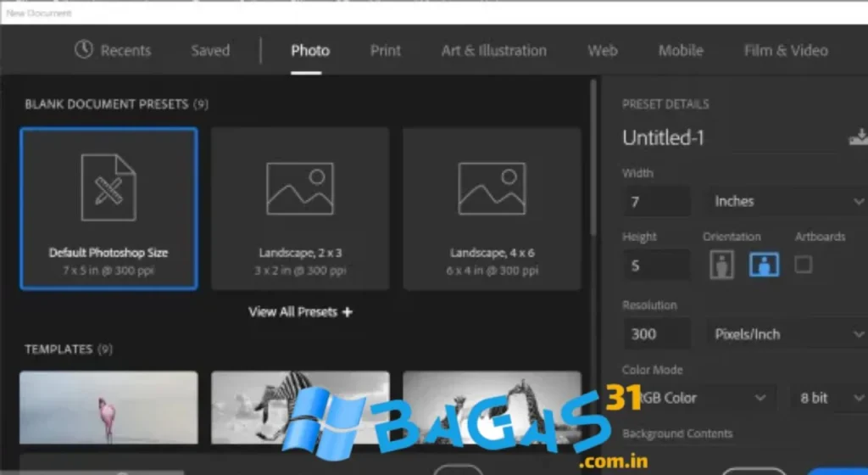This screenshot has height=475, width=868.
Task: Switch to the Web tab
Action: (x=603, y=50)
